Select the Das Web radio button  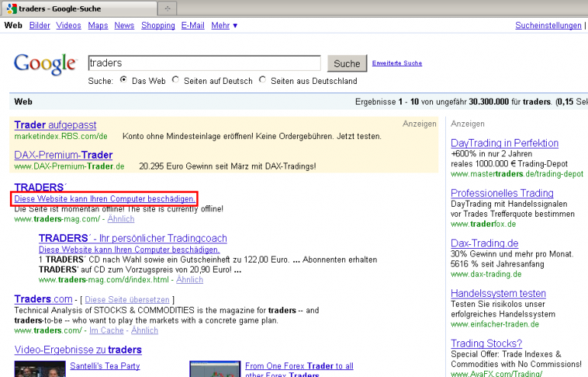click(x=123, y=80)
